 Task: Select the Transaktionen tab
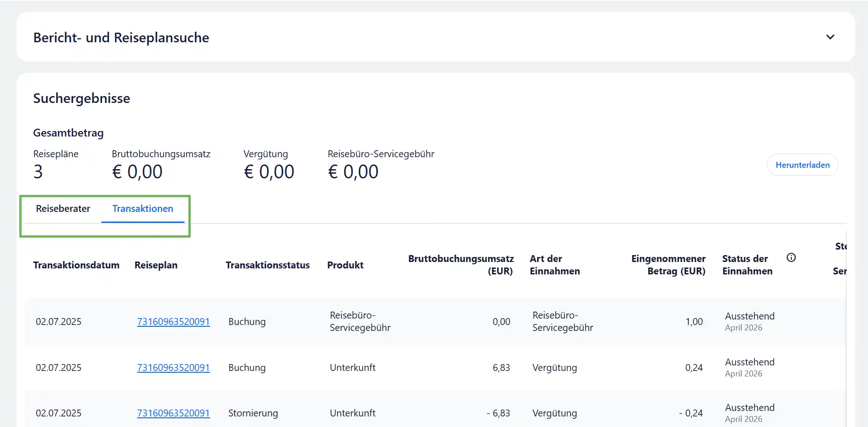[143, 209]
